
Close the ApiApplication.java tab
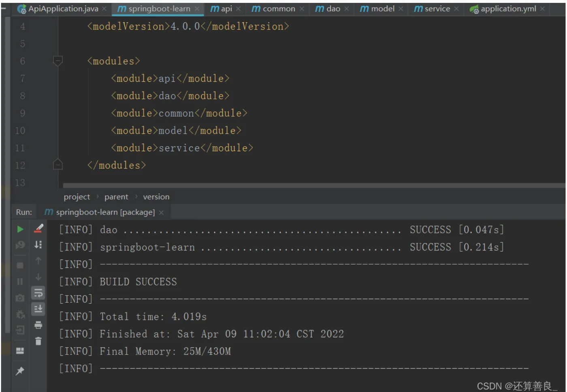[x=104, y=9]
